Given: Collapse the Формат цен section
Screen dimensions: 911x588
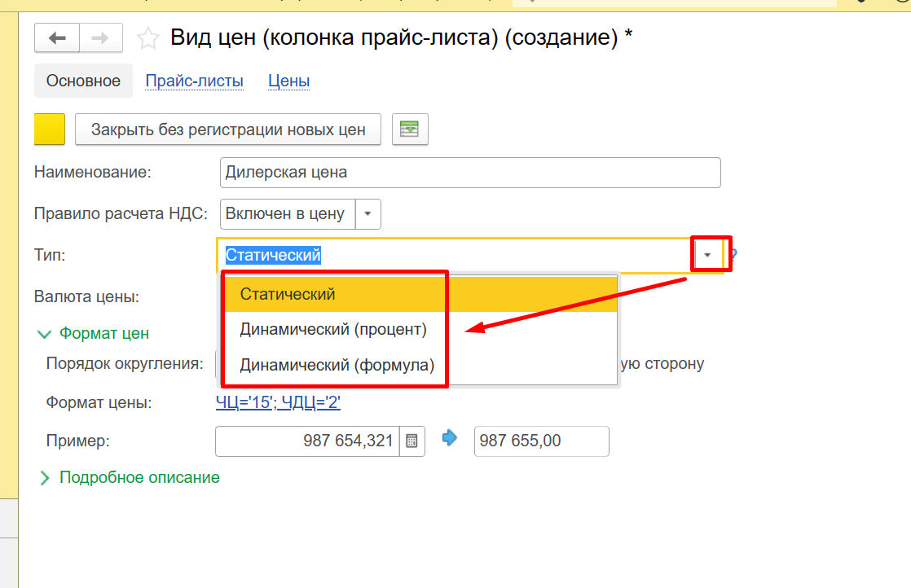Looking at the screenshot, I should click(43, 333).
